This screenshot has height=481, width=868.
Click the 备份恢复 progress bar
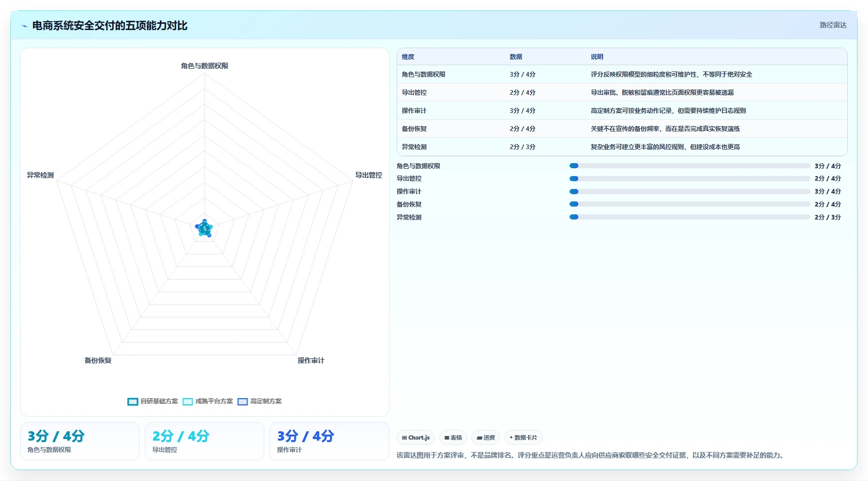tap(690, 204)
